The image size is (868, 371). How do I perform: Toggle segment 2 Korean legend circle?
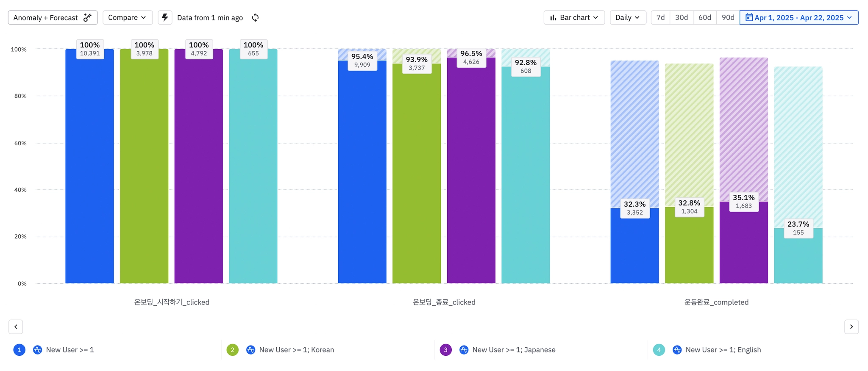point(232,350)
